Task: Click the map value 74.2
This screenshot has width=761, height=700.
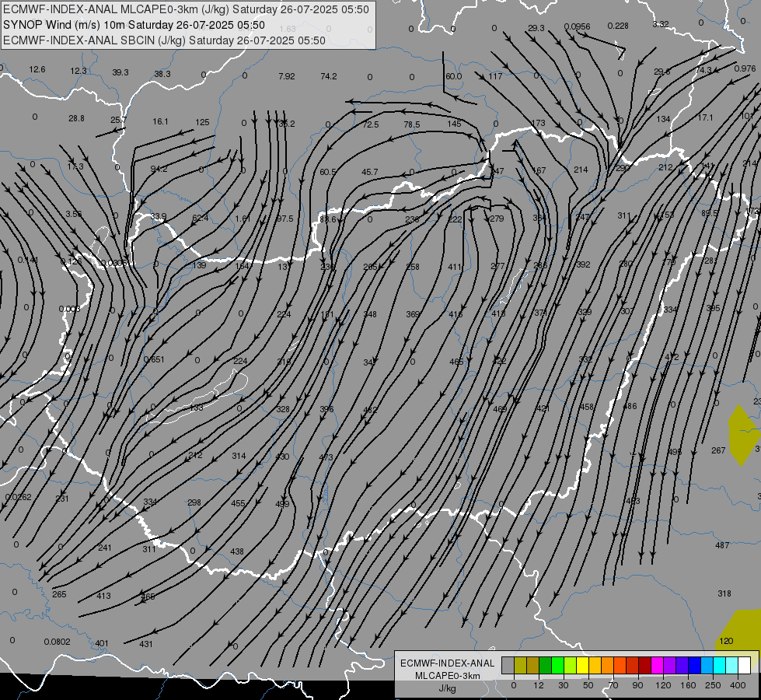Action: [x=329, y=76]
